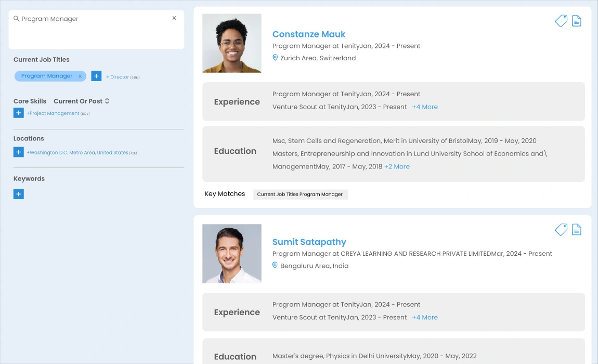Image resolution: width=598 pixels, height=364 pixels.
Task: Expand +4 More experiences on Constanze Mauk's card
Action: 425,107
